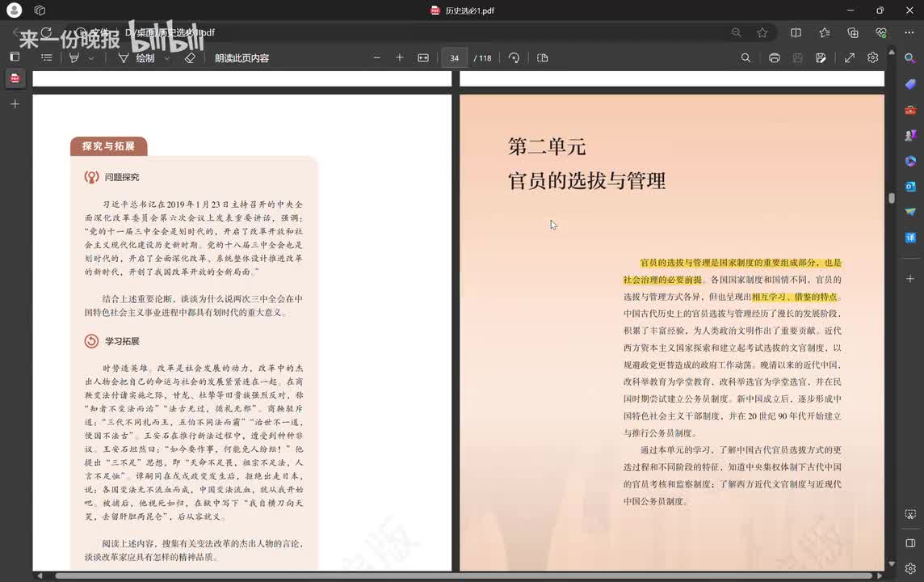
Task: Open the browser settings and more menu
Action: [909, 32]
